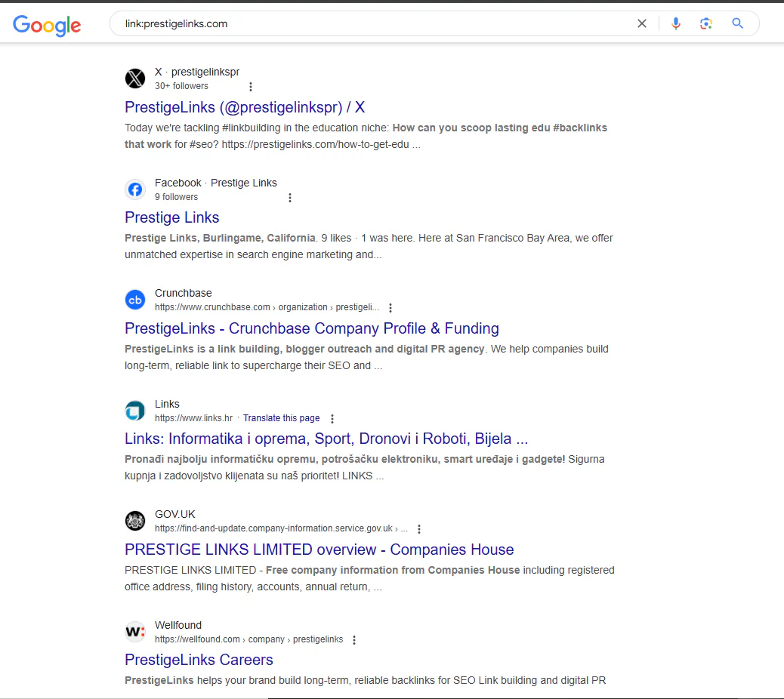This screenshot has height=699, width=784.
Task: Open PRESTIGE LINKS LIMITED Companies House result
Action: (x=319, y=550)
